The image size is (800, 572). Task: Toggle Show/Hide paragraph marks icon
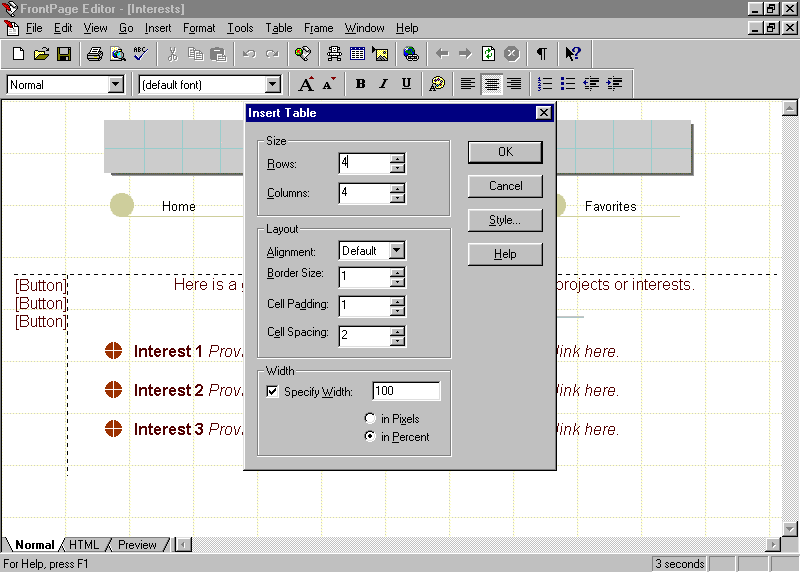coord(542,54)
